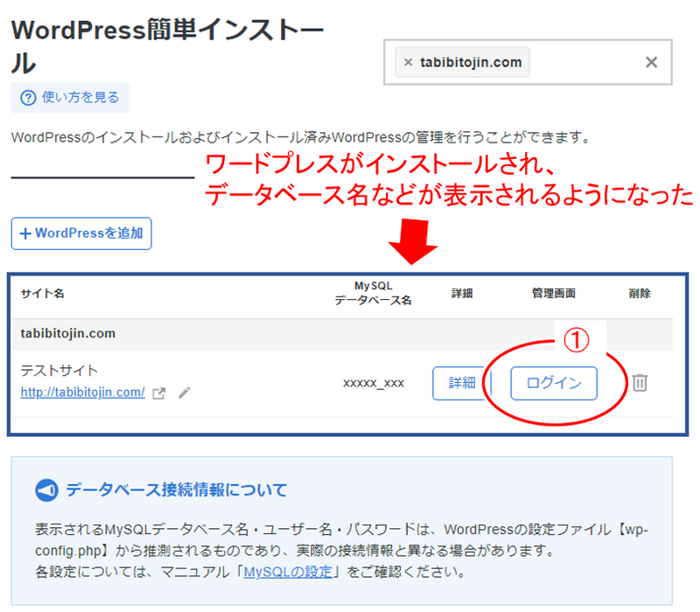The height and width of the screenshot is (612, 700).
Task: Remove the tabibitojin.com domain tag
Action: pyautogui.click(x=408, y=62)
